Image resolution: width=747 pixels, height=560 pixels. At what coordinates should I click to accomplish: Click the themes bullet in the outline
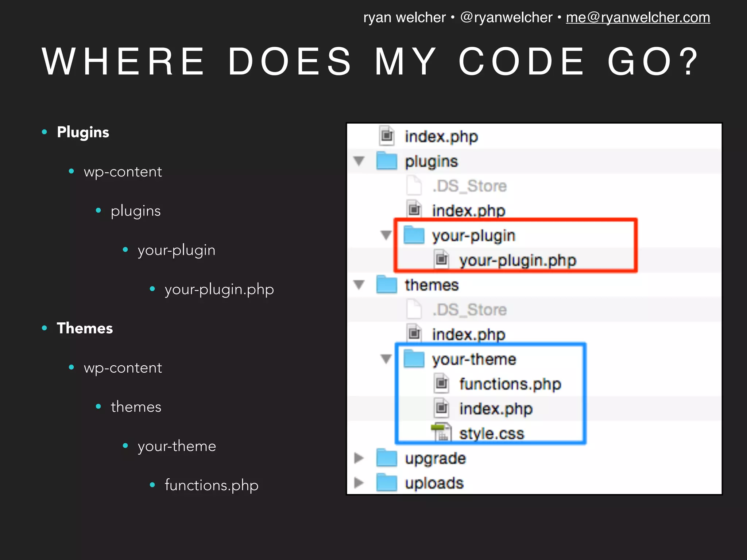coord(136,407)
